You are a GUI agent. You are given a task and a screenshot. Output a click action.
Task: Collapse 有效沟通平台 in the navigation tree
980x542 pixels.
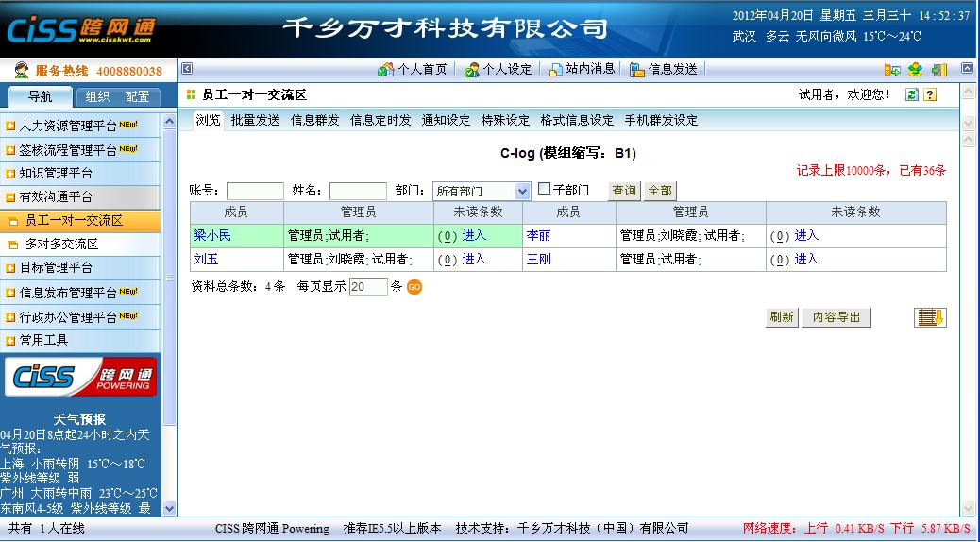tap(10, 197)
